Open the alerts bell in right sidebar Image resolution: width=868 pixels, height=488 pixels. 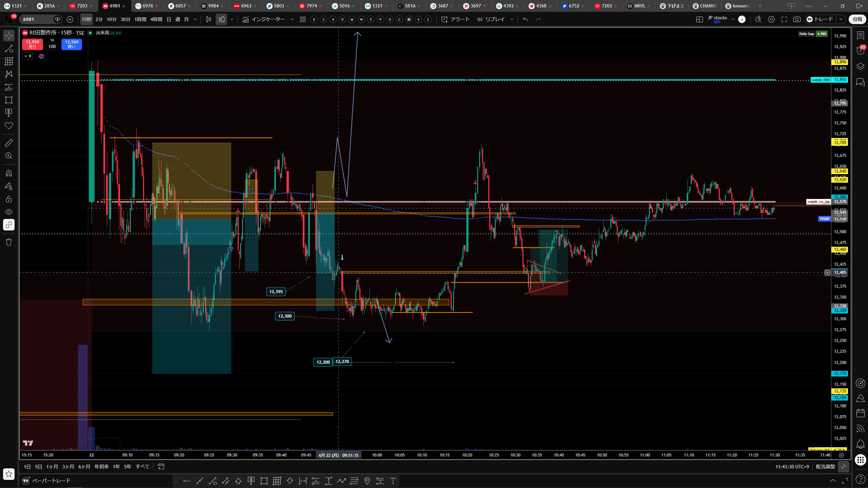click(x=860, y=444)
